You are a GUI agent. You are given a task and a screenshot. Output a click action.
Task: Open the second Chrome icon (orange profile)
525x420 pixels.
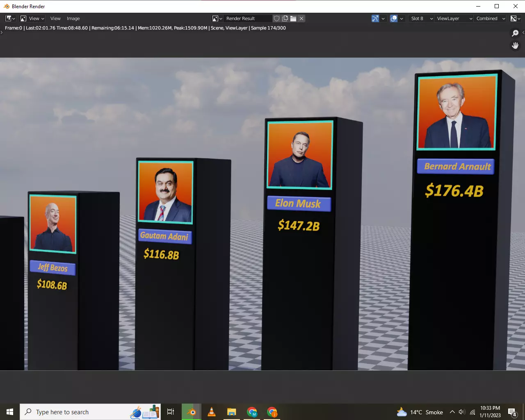click(x=272, y=412)
